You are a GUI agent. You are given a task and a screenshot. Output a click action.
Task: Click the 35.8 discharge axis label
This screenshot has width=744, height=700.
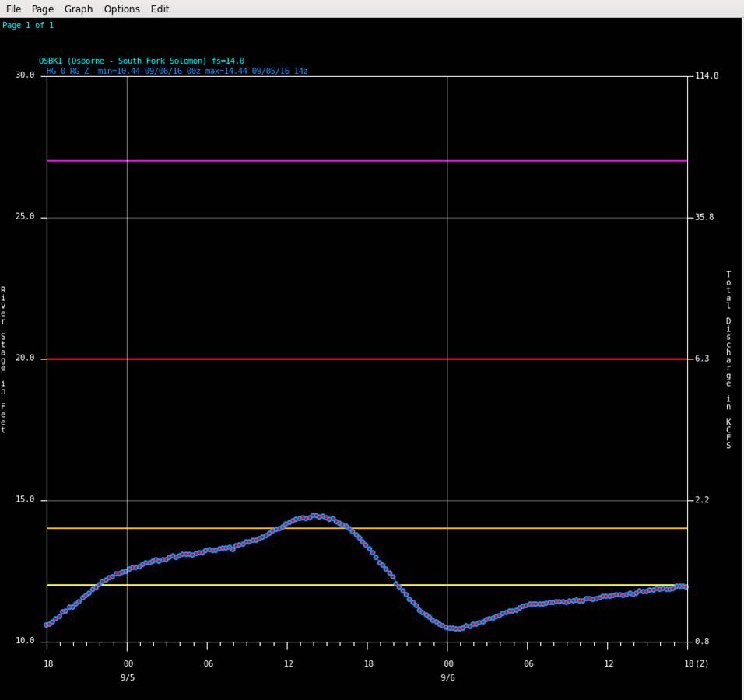pos(704,217)
